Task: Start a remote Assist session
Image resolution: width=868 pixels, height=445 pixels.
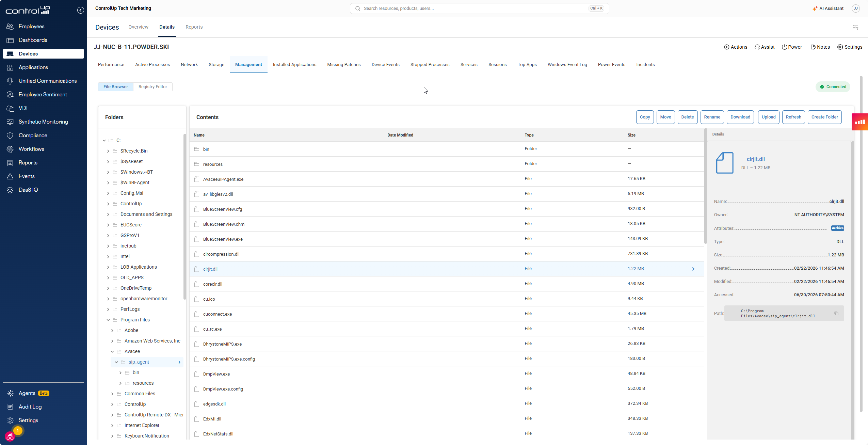Action: pyautogui.click(x=764, y=47)
